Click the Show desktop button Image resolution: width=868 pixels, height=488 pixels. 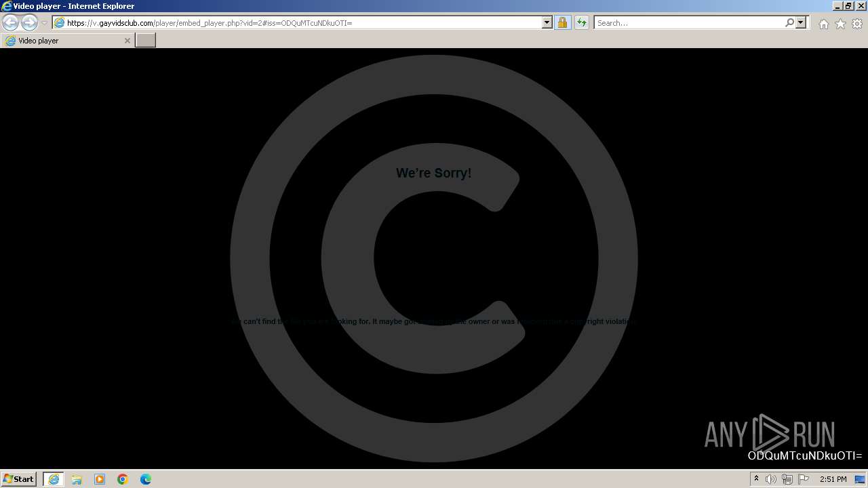pos(861,479)
